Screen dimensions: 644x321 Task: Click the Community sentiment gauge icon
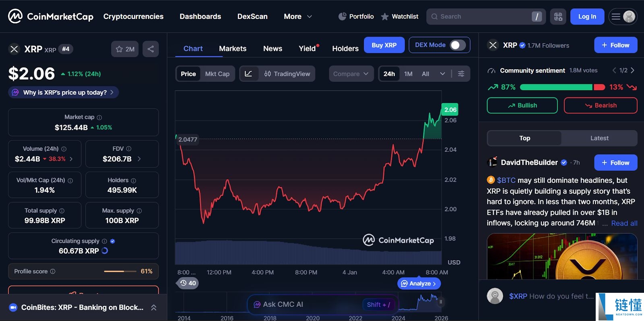[x=491, y=71]
